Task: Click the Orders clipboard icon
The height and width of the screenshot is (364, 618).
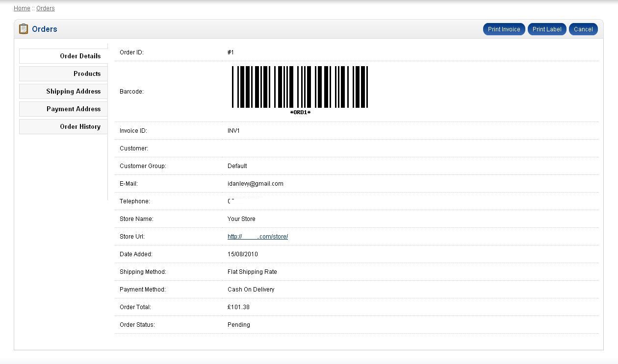Action: click(24, 29)
